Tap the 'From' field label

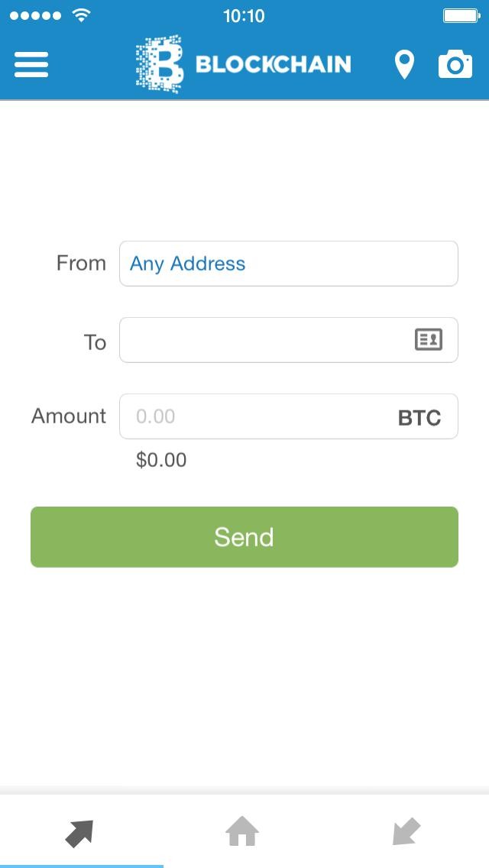[81, 264]
